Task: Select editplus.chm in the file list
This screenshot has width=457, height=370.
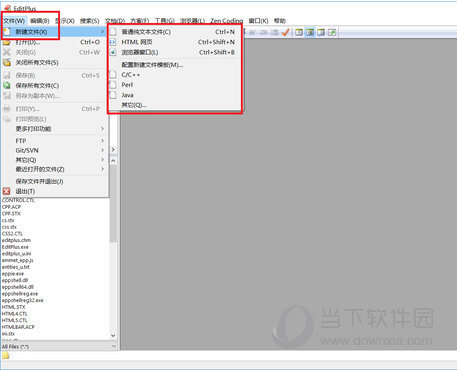Action: (16, 240)
